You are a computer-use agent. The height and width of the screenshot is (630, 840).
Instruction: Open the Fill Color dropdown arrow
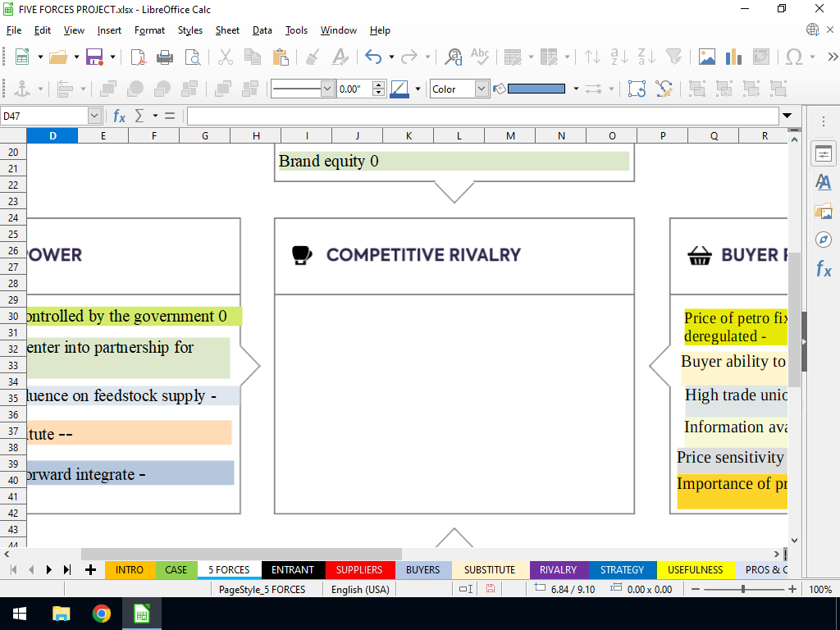click(x=576, y=89)
